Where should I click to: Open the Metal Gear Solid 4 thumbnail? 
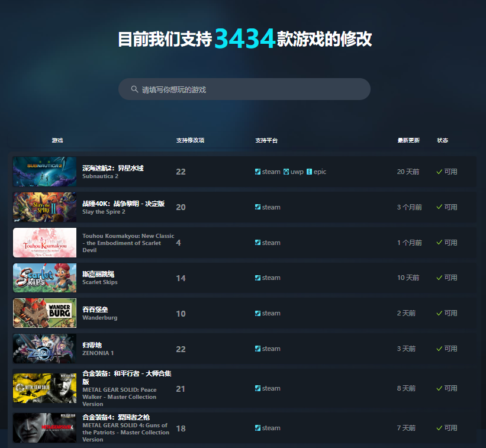pos(44,428)
